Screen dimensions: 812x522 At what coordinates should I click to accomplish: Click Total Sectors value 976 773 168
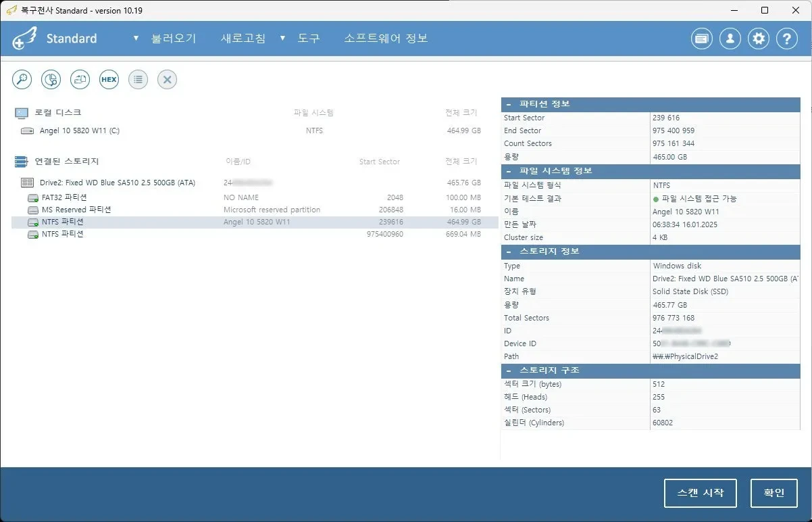pos(674,318)
